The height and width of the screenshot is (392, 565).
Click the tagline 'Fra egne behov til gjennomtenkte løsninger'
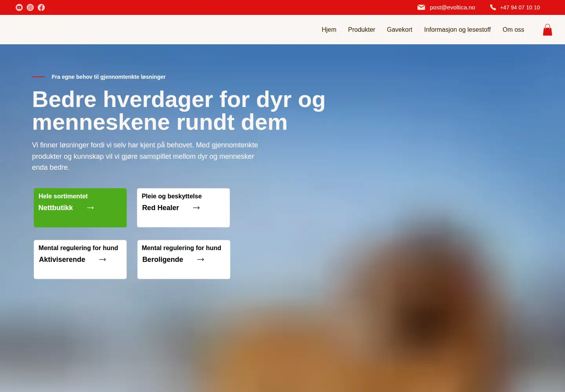[x=109, y=77]
